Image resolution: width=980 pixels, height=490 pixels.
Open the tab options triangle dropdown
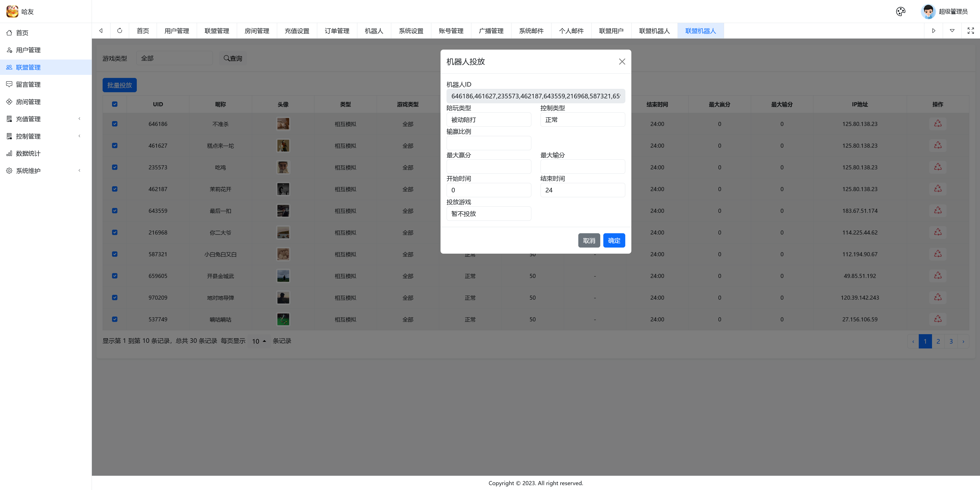click(952, 30)
